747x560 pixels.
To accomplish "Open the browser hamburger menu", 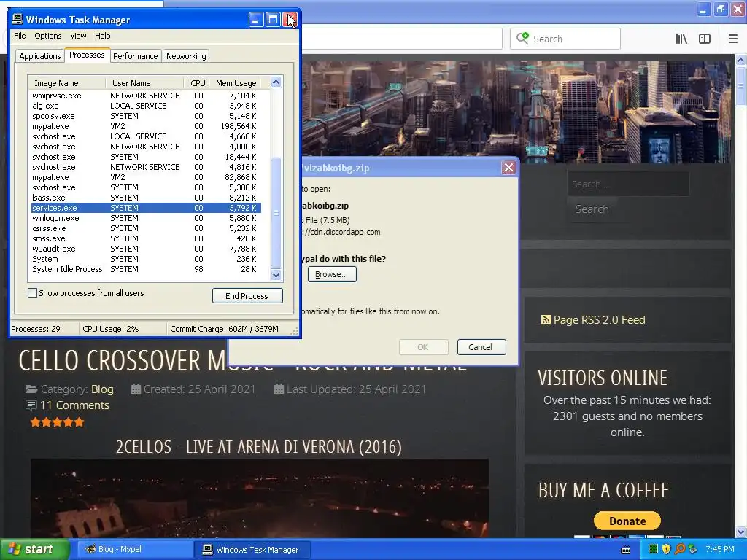I will 732,39.
